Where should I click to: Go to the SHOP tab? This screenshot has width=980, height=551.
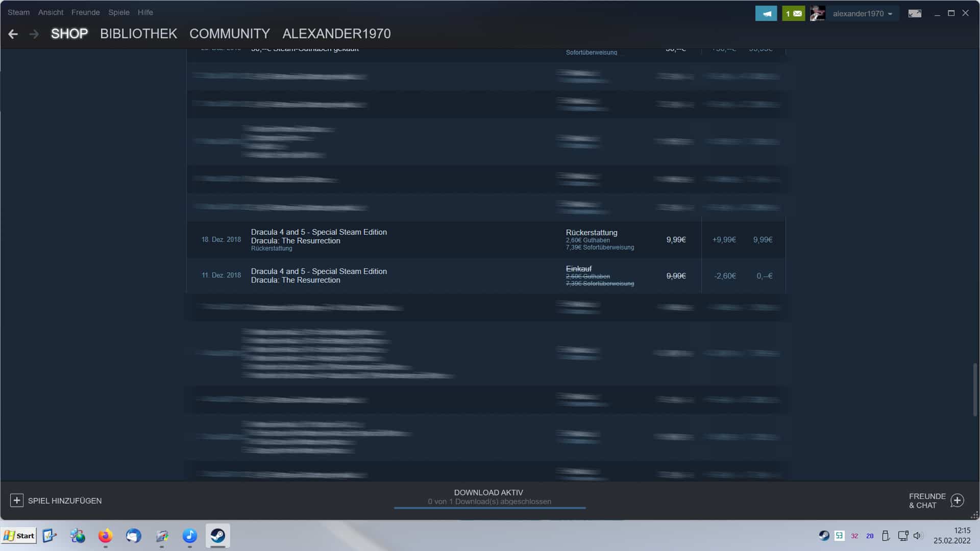pyautogui.click(x=69, y=34)
